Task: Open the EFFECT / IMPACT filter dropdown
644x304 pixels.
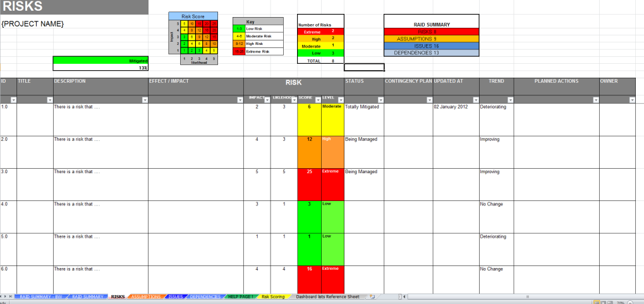Action: click(240, 100)
